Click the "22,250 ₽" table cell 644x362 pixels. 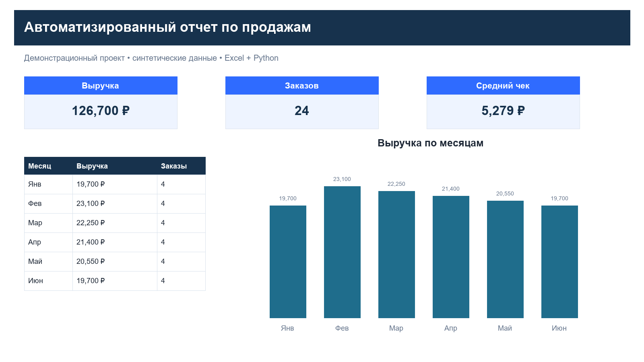click(x=115, y=223)
